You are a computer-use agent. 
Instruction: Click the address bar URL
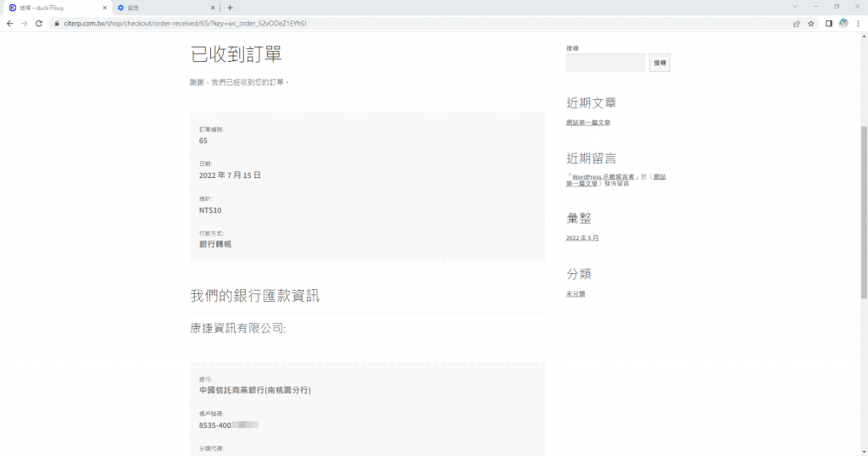point(185,24)
